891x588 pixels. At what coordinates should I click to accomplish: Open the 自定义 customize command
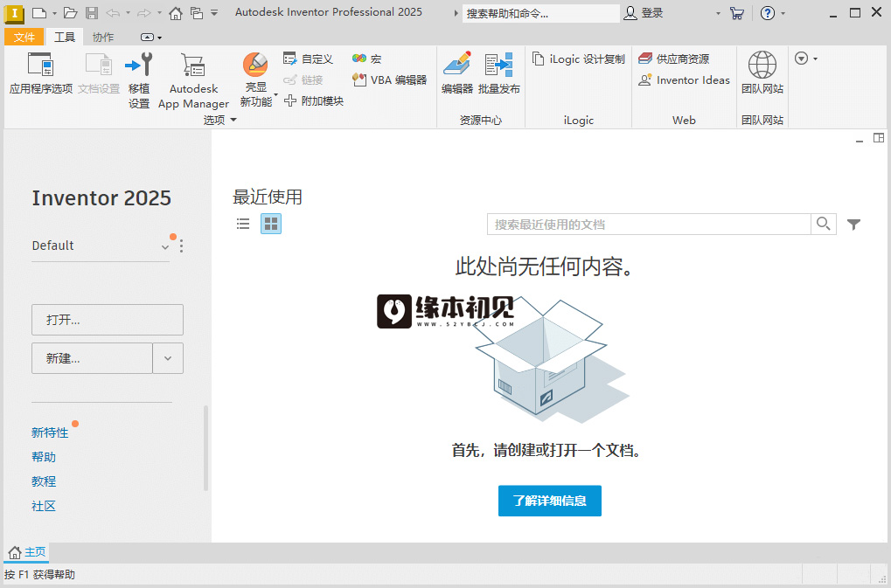tap(308, 59)
